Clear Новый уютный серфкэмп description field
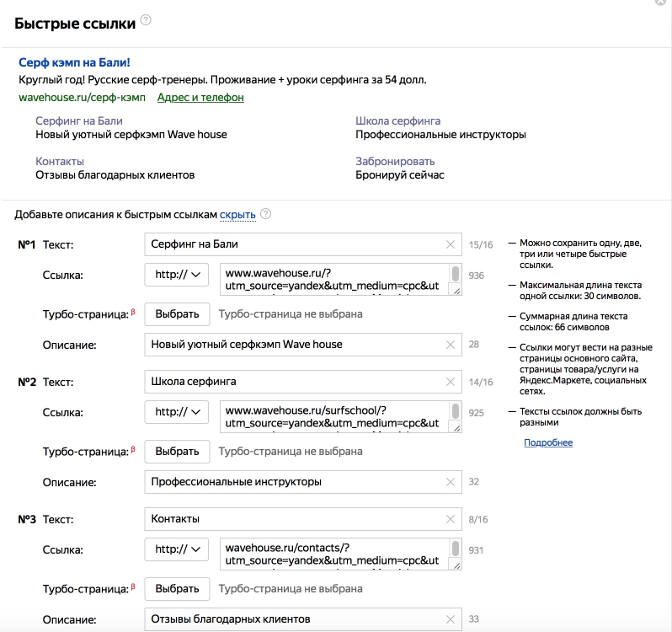 click(x=451, y=344)
